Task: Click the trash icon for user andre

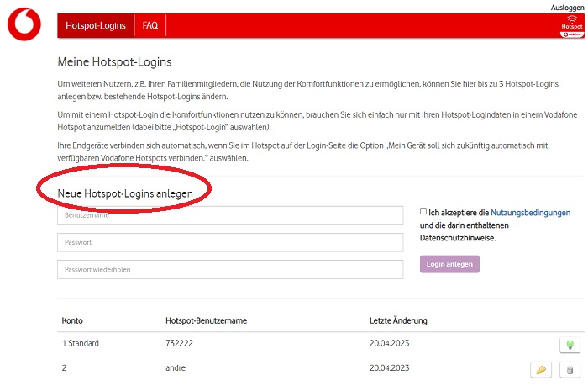Action: coord(570,370)
